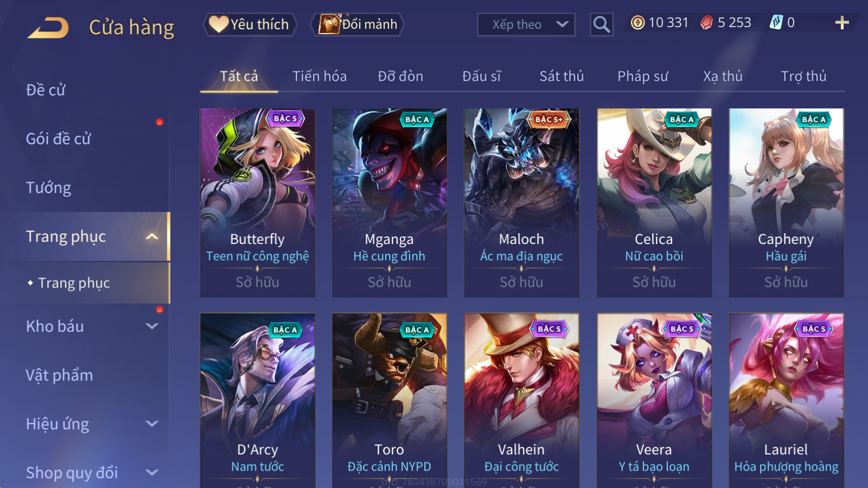The width and height of the screenshot is (868, 488).
Task: Select the Maloch Ác ma địa ngục skin
Action: (521, 203)
